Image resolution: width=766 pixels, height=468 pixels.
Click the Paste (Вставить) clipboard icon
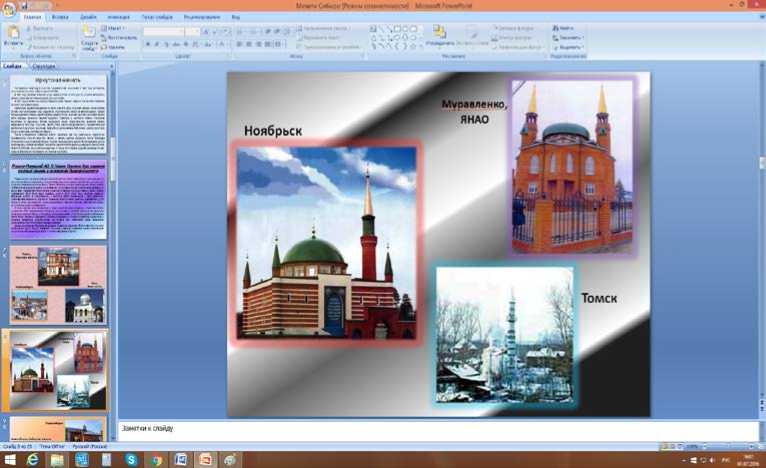pos(13,34)
